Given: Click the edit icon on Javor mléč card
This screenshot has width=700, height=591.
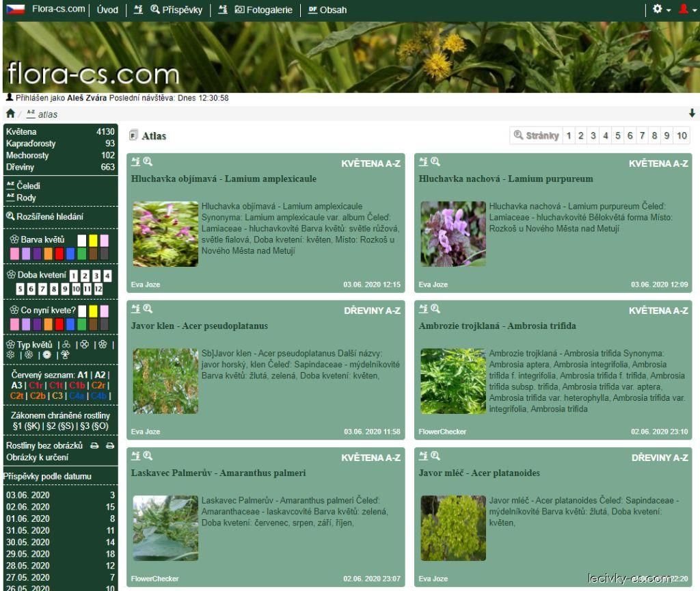Looking at the screenshot, I should pos(423,456).
